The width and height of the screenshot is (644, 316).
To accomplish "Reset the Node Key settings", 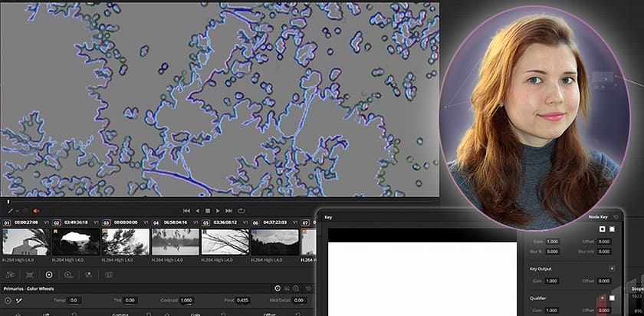I will (616, 217).
